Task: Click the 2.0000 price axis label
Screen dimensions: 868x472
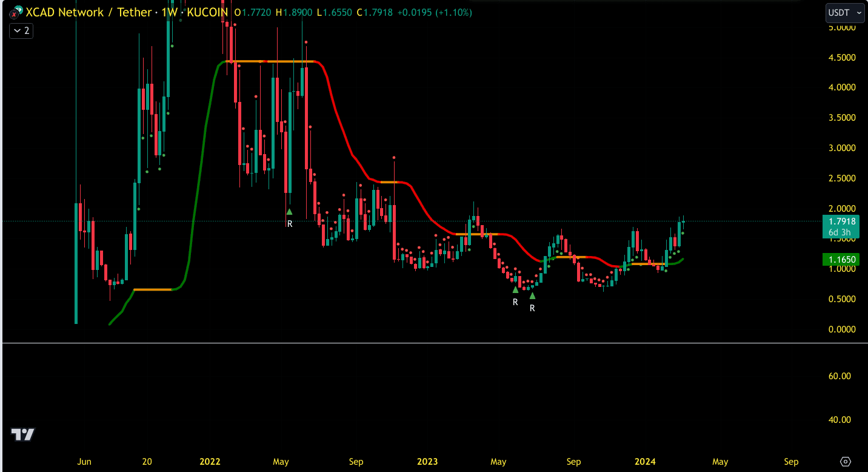Action: (x=841, y=209)
